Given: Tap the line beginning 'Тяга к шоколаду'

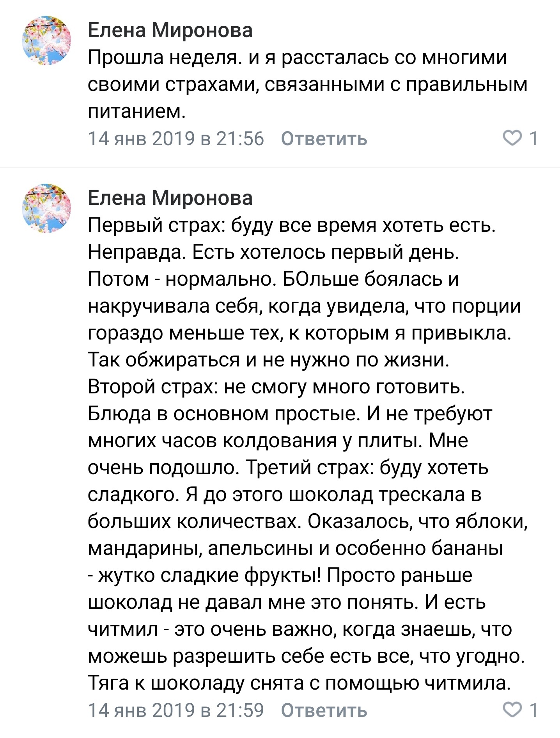Looking at the screenshot, I should [299, 683].
